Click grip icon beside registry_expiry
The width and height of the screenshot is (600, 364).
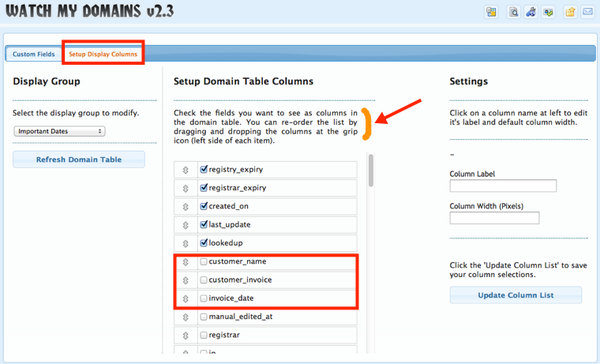pyautogui.click(x=186, y=170)
